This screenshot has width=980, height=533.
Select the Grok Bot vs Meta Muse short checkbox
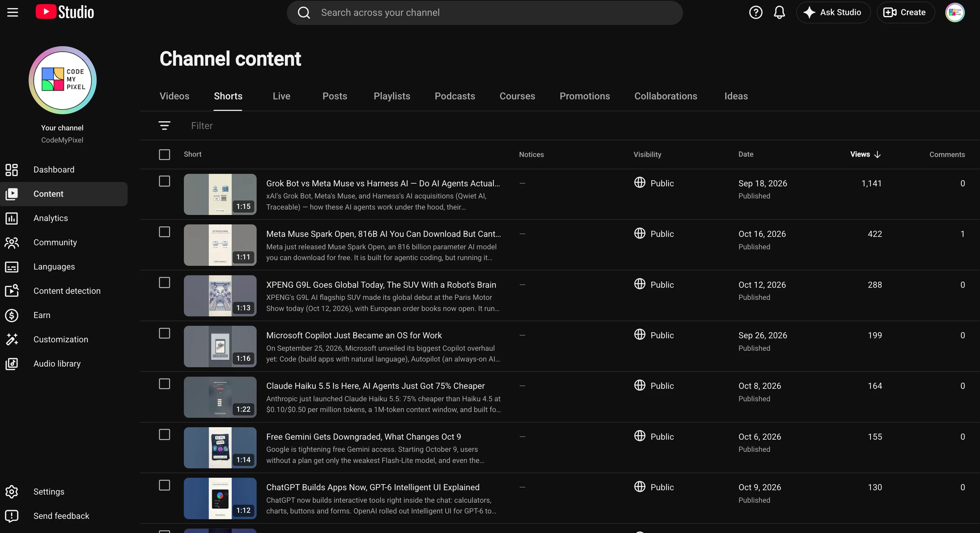pos(164,181)
